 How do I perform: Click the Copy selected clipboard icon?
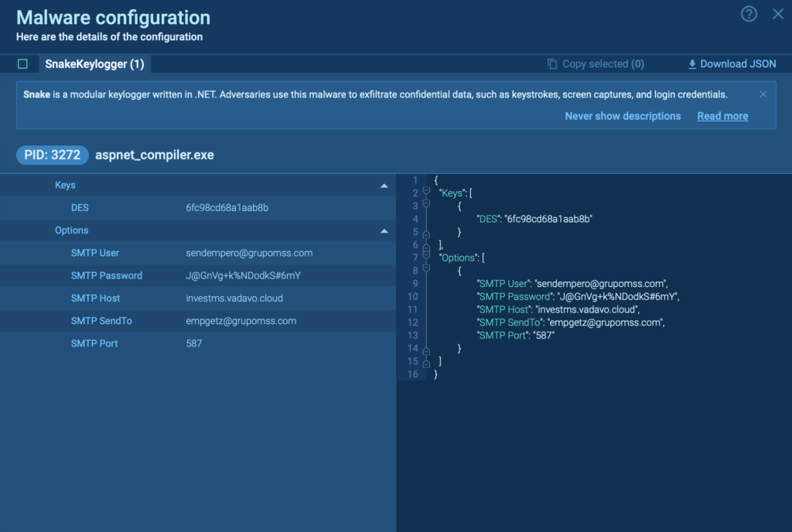point(552,64)
